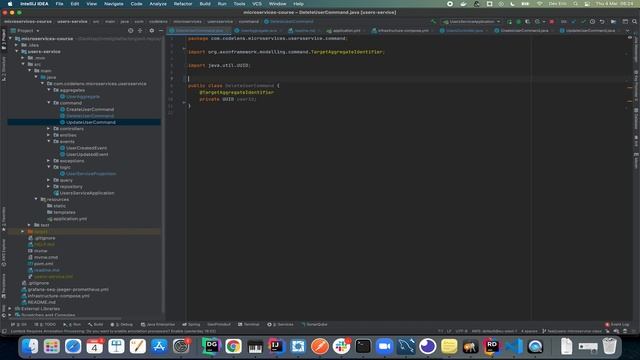Open the VCS menu
This screenshot has height=360, width=640.
click(257, 4)
